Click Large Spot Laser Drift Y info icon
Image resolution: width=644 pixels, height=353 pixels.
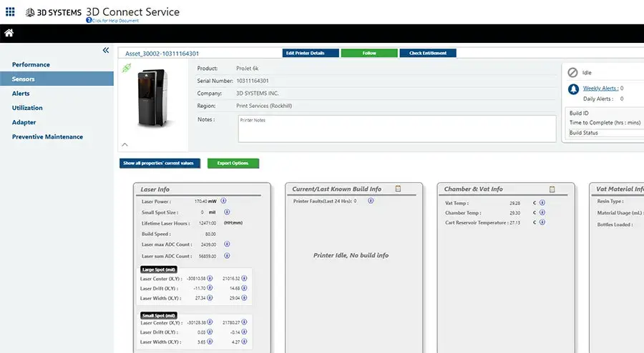(245, 288)
